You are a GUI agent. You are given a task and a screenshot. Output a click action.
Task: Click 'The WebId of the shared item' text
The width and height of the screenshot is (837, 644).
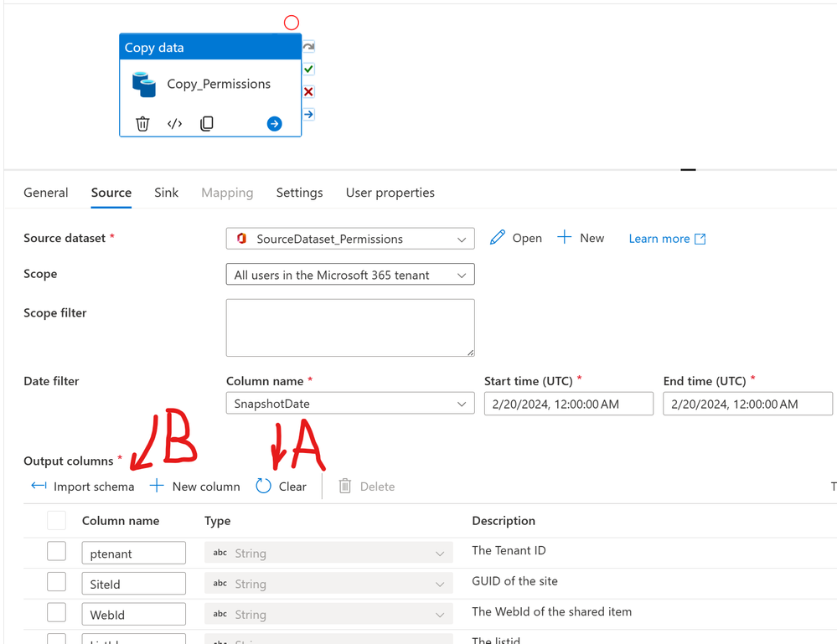pos(551,611)
